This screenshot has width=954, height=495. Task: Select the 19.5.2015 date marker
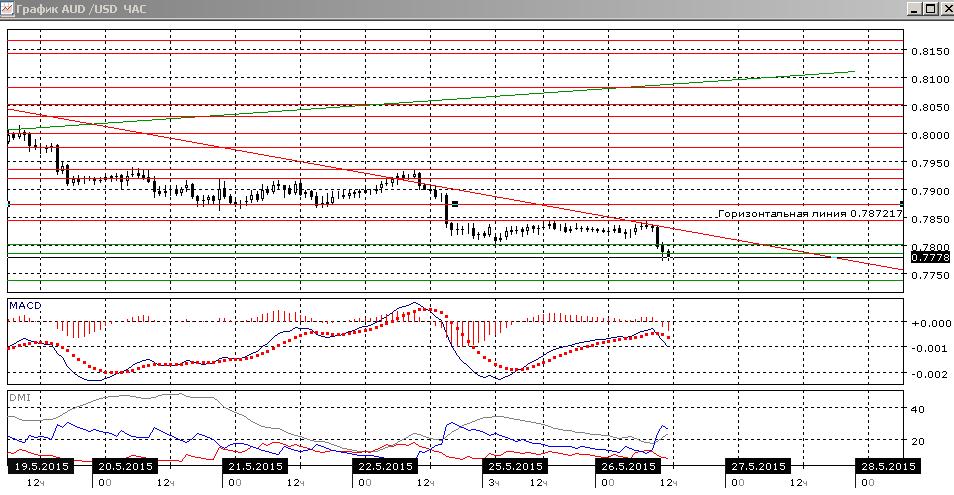pos(41,466)
